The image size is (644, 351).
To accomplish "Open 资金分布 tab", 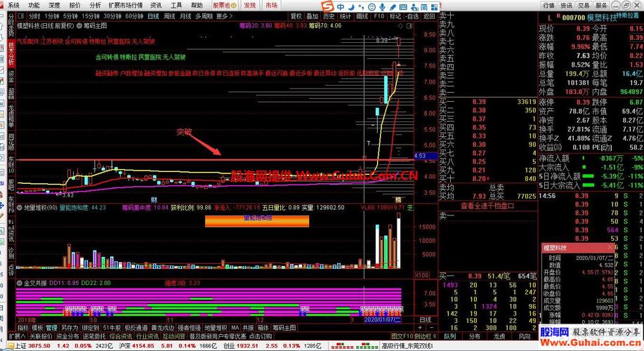I will (67, 336).
